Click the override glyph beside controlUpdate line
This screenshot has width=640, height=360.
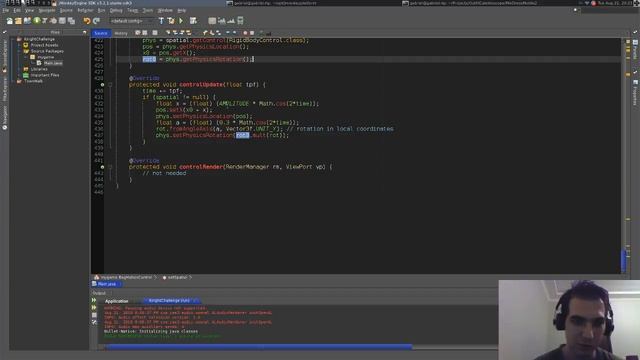102,84
